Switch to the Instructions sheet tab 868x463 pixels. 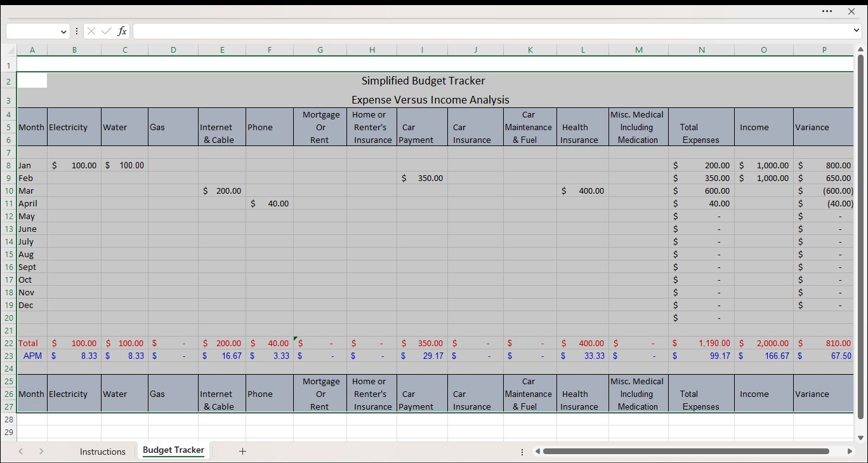(x=103, y=452)
